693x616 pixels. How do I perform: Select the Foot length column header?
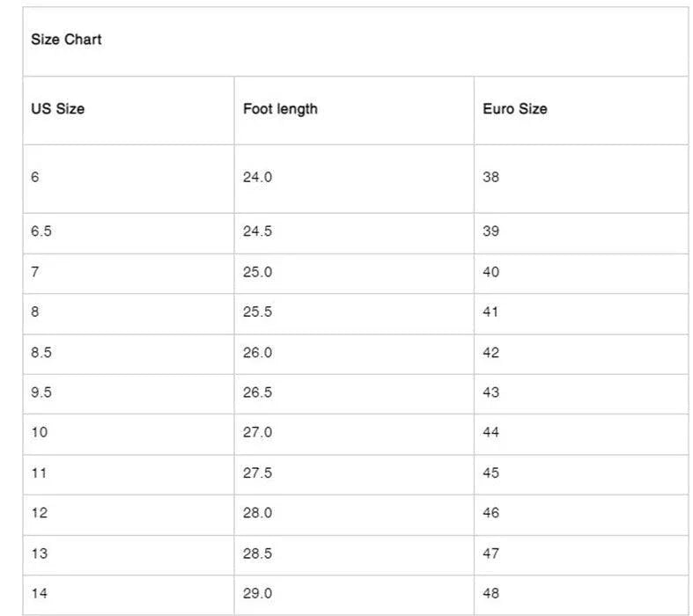280,109
